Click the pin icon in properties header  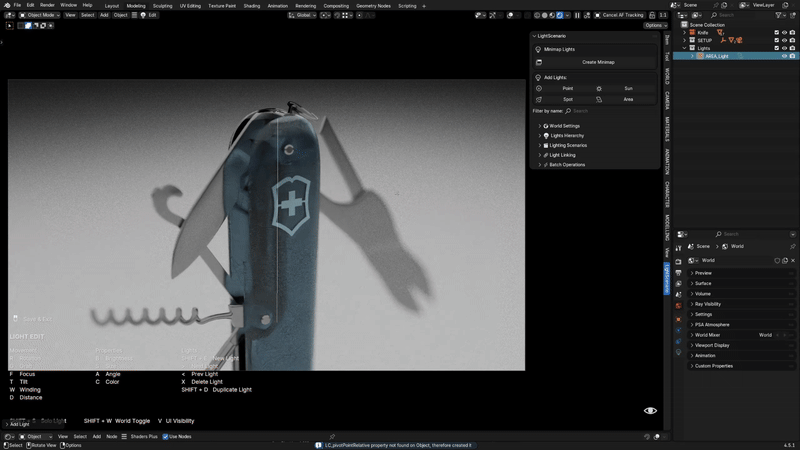click(792, 246)
